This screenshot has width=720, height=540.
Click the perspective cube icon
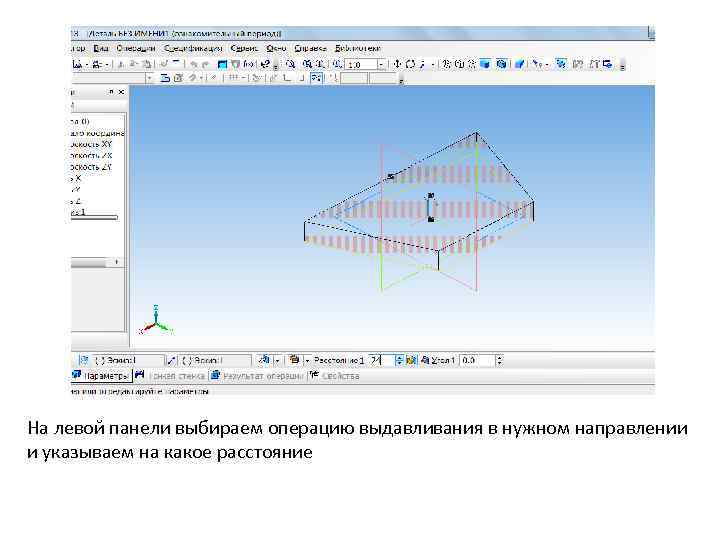point(519,64)
